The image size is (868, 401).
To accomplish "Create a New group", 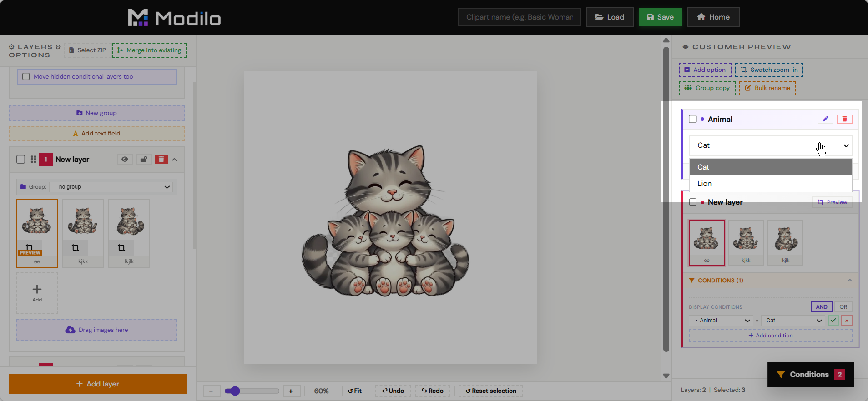I will point(96,113).
